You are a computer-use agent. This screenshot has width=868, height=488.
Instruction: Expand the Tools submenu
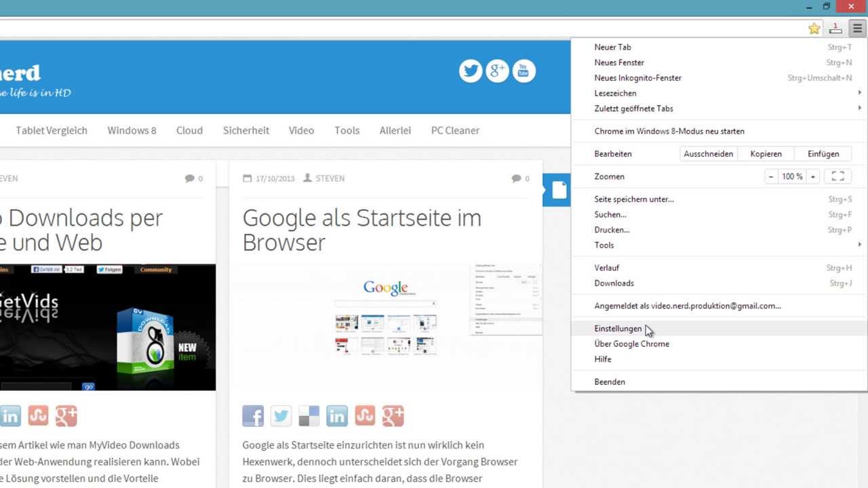coord(719,245)
